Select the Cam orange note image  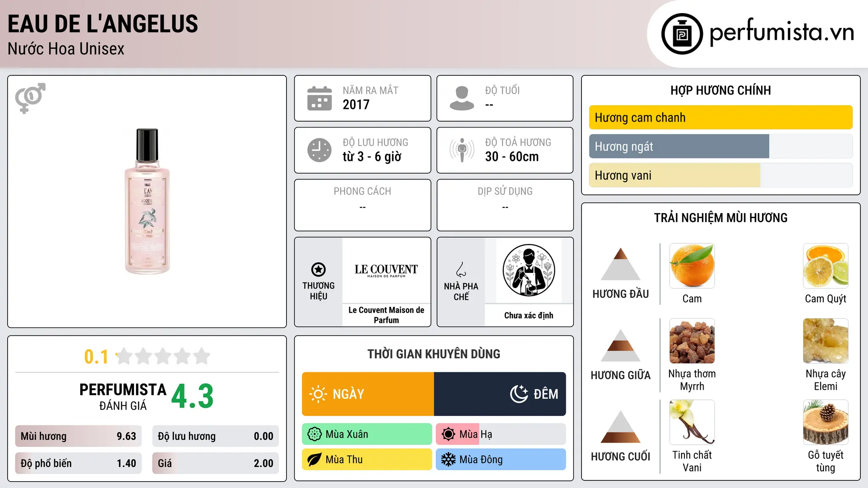[692, 266]
